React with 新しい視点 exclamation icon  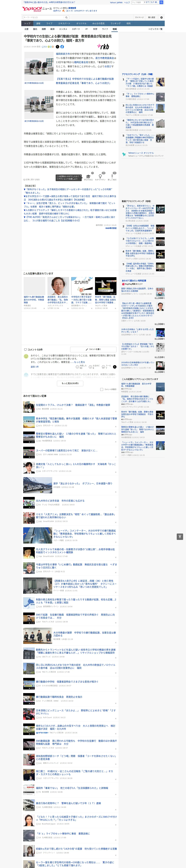[x=112, y=176]
